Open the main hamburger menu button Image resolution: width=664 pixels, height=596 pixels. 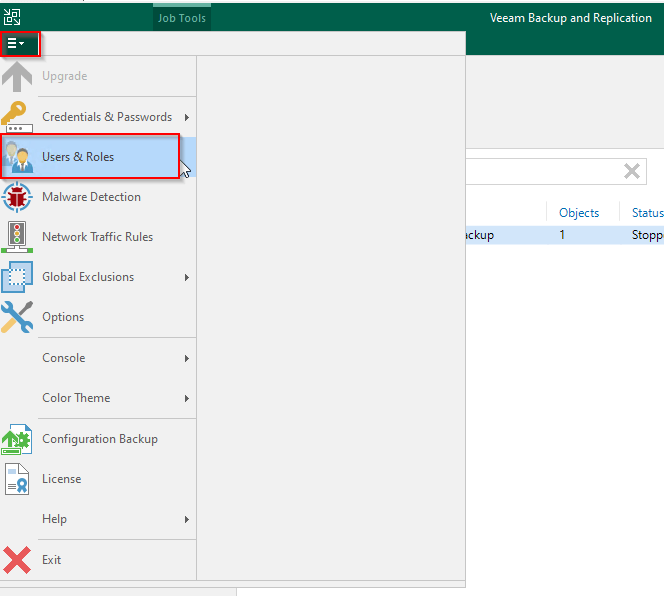[x=17, y=43]
